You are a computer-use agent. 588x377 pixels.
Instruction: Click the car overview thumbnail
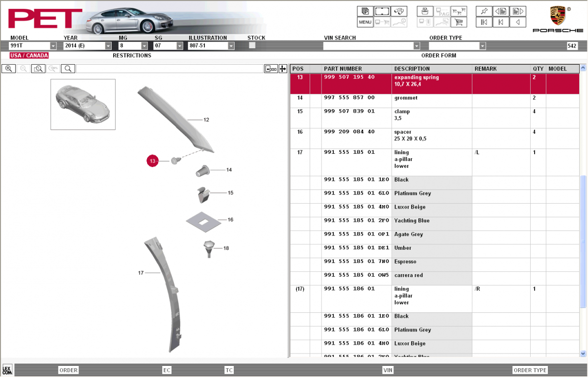point(83,104)
